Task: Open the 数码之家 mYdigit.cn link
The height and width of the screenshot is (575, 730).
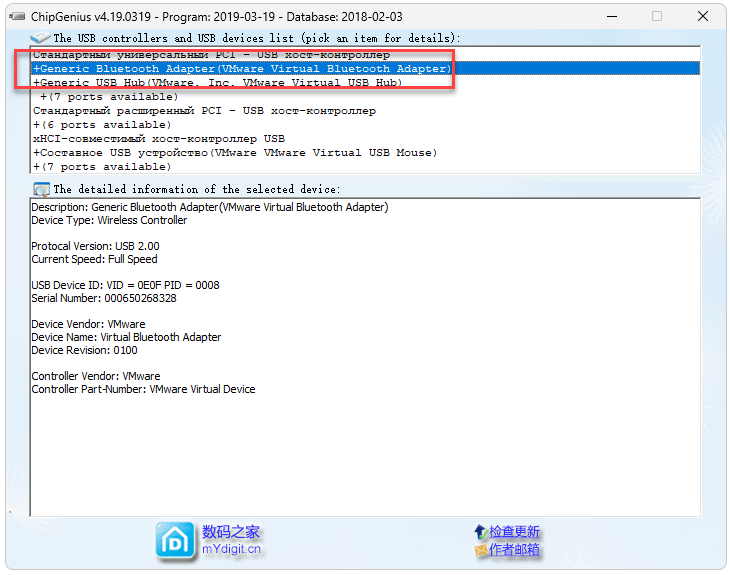Action: [231, 540]
